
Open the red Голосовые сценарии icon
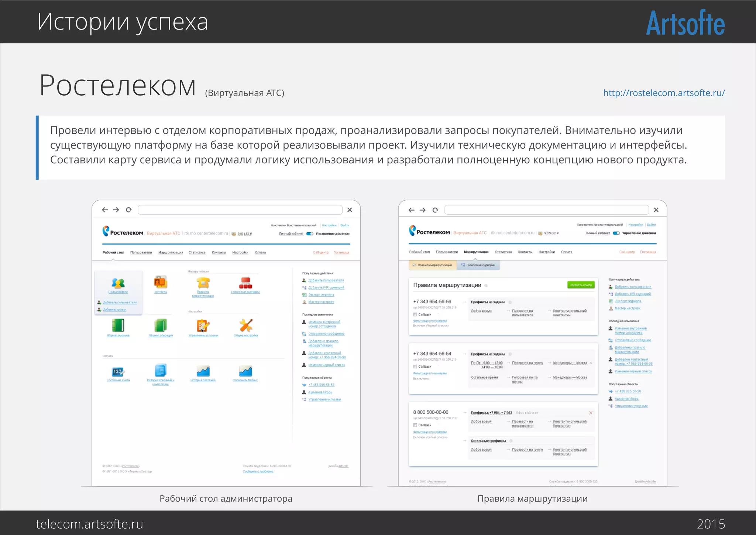point(245,283)
